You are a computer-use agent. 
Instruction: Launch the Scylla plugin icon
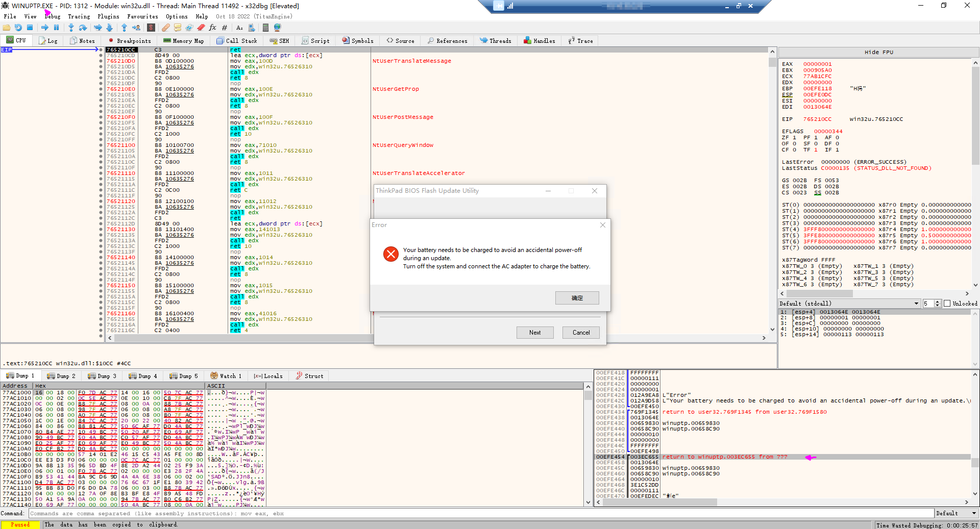tap(151, 28)
